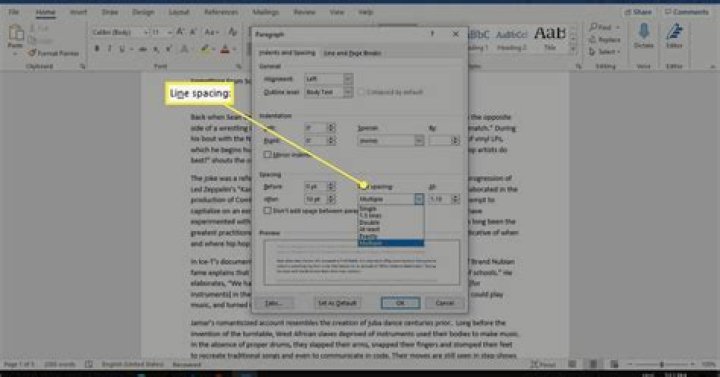
Task: Open the Select menu in Editing
Action: tap(605, 52)
